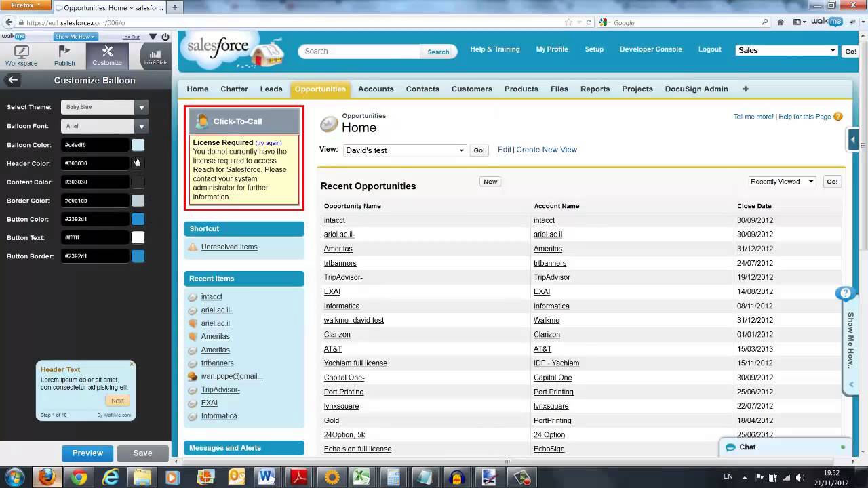Open Recently Viewed dropdown
Image resolution: width=868 pixels, height=488 pixels.
pos(782,182)
